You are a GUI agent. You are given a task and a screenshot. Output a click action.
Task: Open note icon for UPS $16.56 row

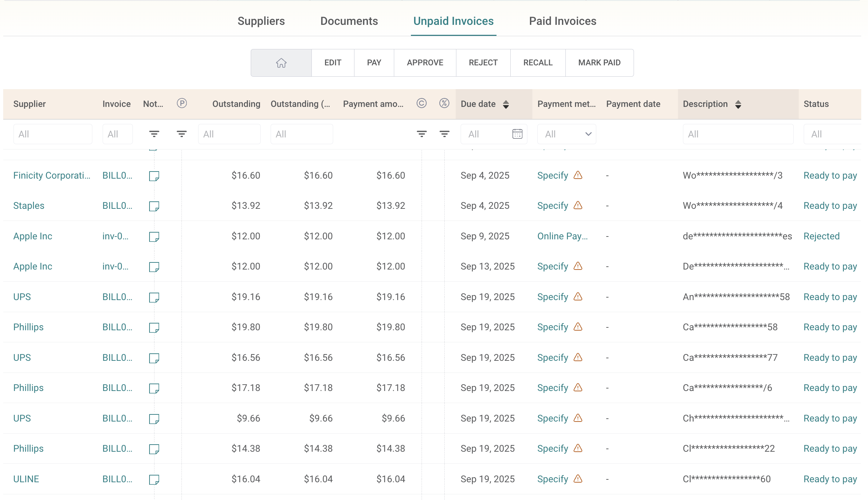[154, 358]
